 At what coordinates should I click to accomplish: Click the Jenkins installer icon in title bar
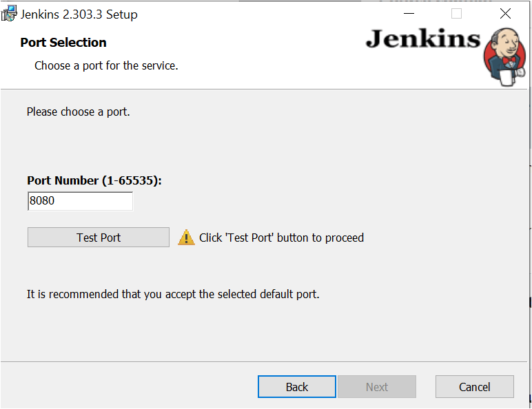(9, 13)
